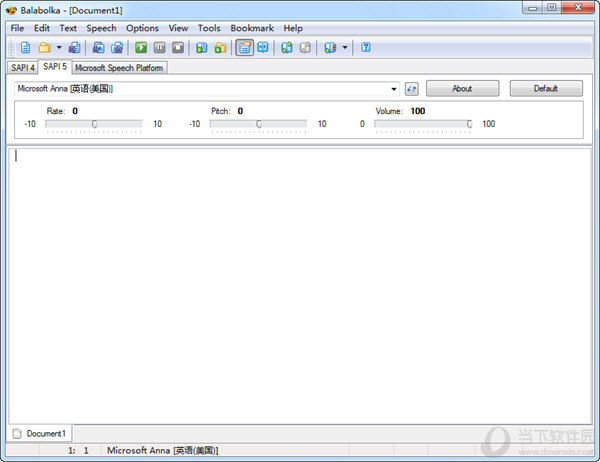Select the Document1 tab at bottom
This screenshot has width=600, height=462.
[x=40, y=434]
